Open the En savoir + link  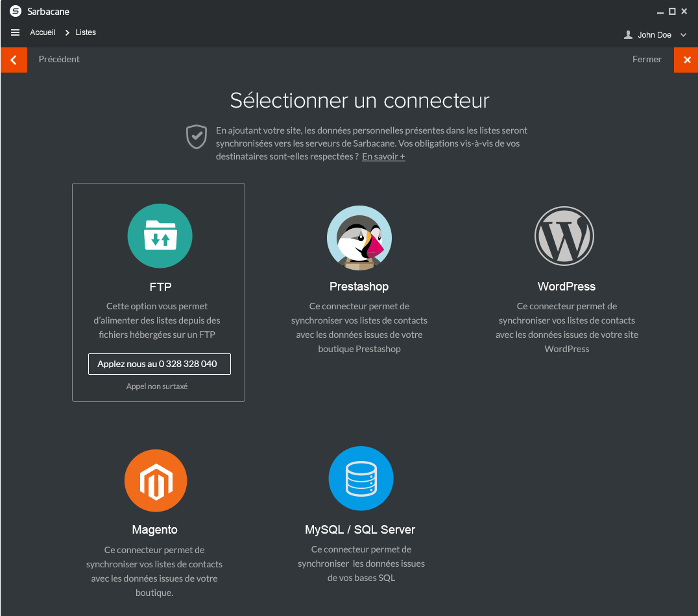383,156
